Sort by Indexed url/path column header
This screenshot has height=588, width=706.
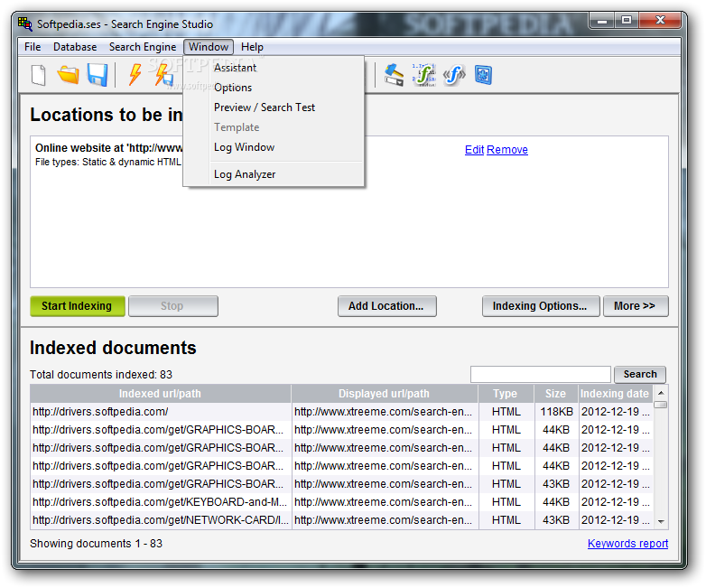coord(161,394)
